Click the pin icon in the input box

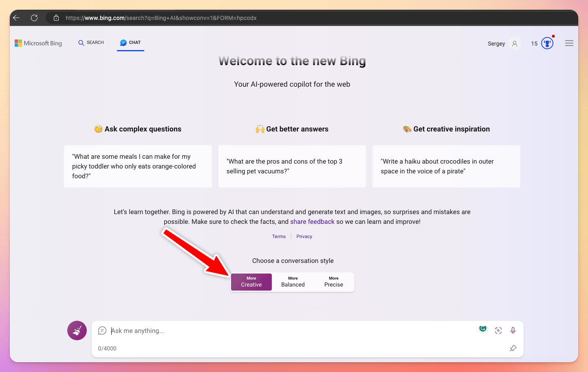coord(513,348)
